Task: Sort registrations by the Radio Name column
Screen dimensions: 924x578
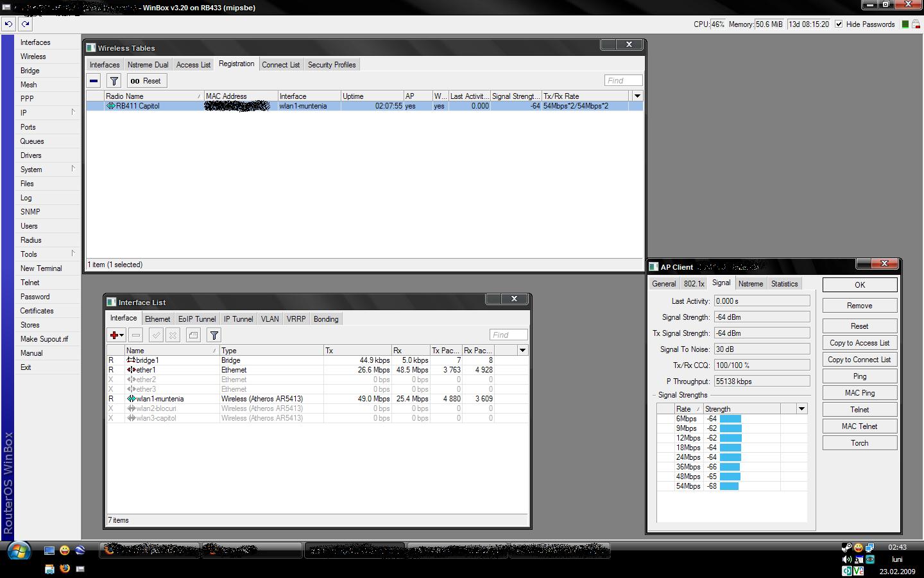Action: click(x=154, y=96)
